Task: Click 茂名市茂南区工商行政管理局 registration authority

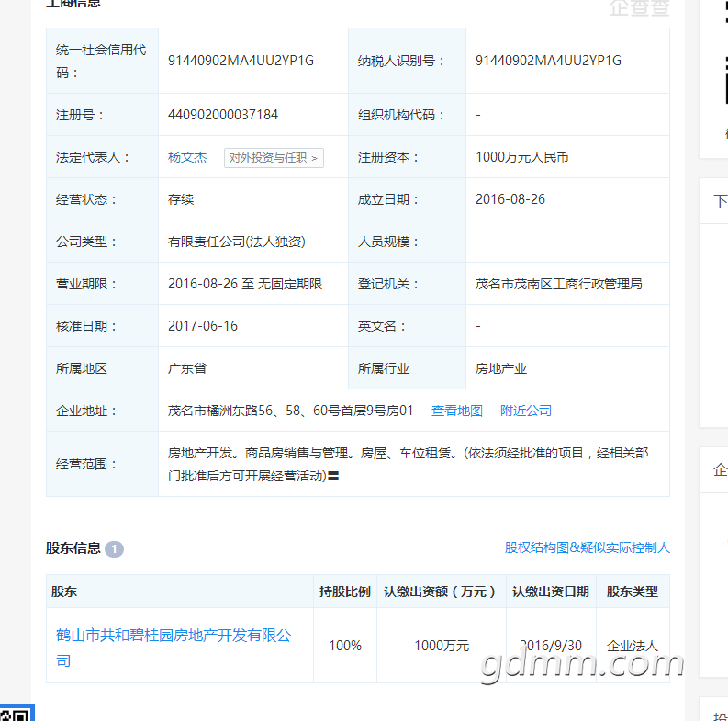Action: (x=558, y=284)
